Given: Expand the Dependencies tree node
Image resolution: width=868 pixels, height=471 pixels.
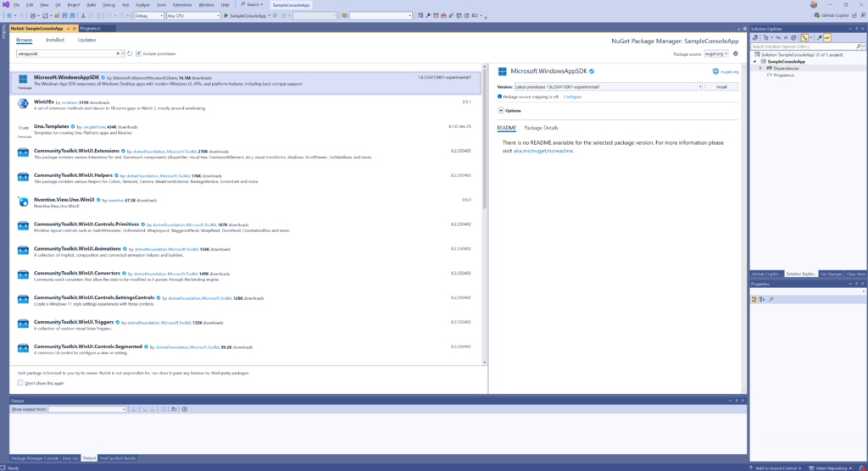Looking at the screenshot, I should (760, 68).
